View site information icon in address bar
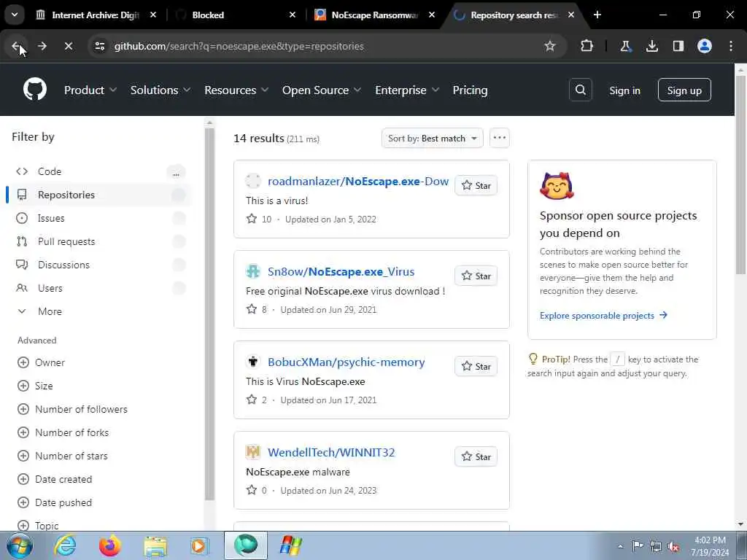The height and width of the screenshot is (560, 747). tap(99, 46)
